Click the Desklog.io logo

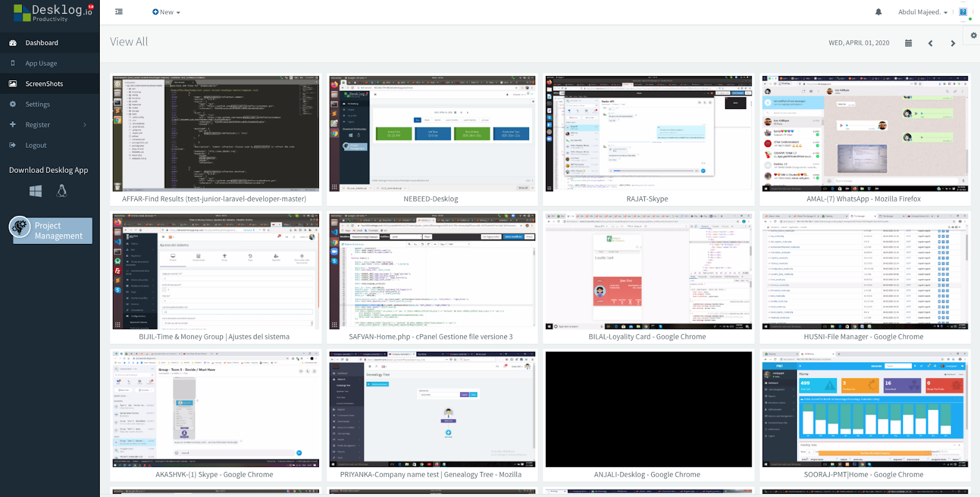[x=53, y=12]
